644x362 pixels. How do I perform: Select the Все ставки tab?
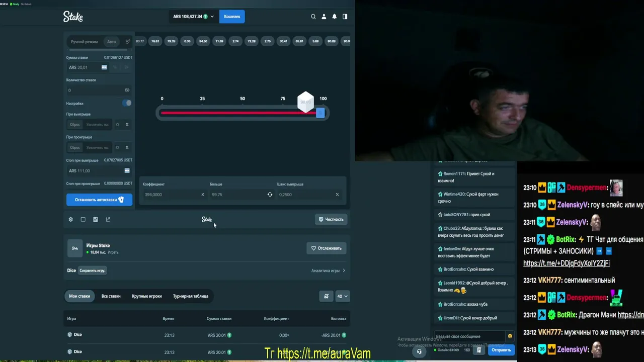(111, 296)
